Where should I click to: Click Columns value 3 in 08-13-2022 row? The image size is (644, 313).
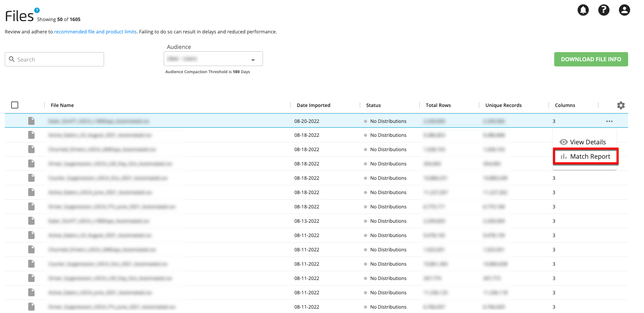[x=554, y=221]
